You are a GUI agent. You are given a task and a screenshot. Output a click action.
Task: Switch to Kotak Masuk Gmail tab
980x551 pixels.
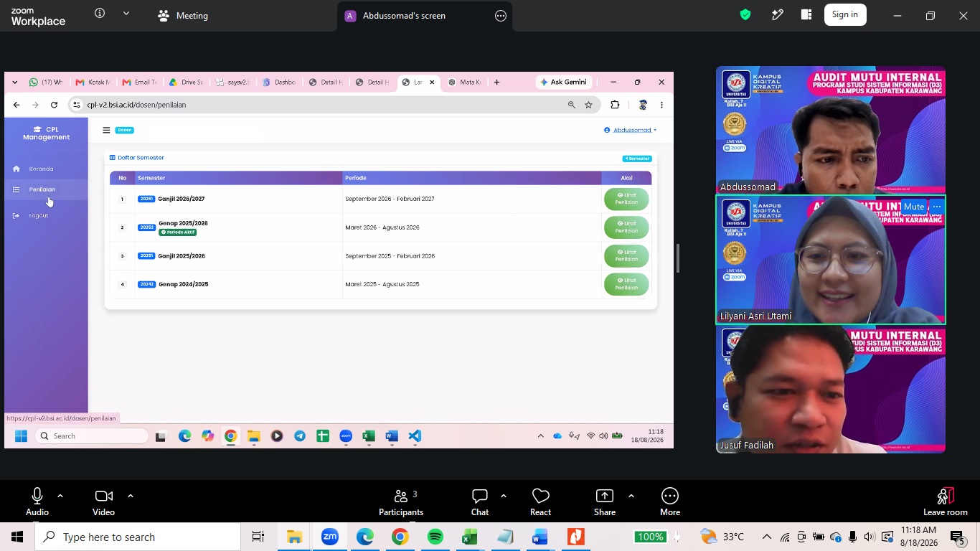(93, 83)
